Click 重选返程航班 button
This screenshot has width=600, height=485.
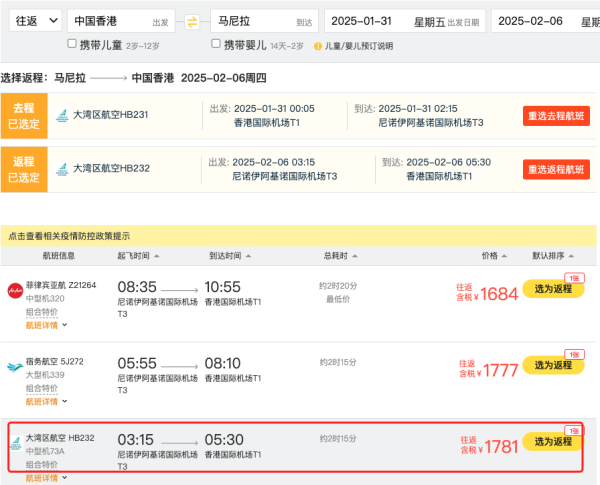556,169
